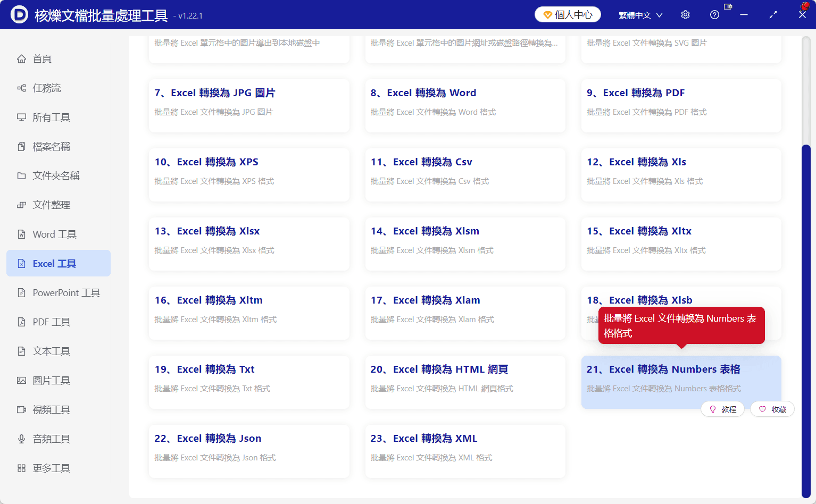The image size is (816, 504).
Task: Click the workflow icon beside 任務流
Action: (x=21, y=88)
